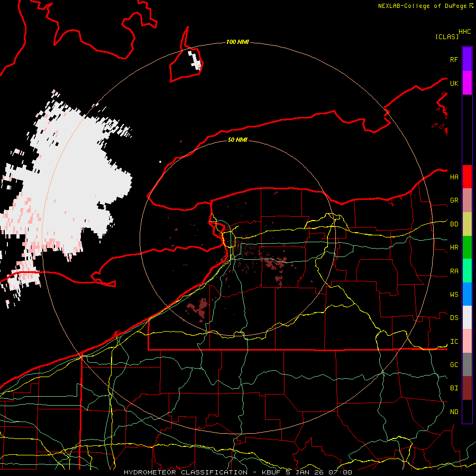Click the 100 NMI range ring label
This screenshot has height=476, width=476.
tap(237, 42)
